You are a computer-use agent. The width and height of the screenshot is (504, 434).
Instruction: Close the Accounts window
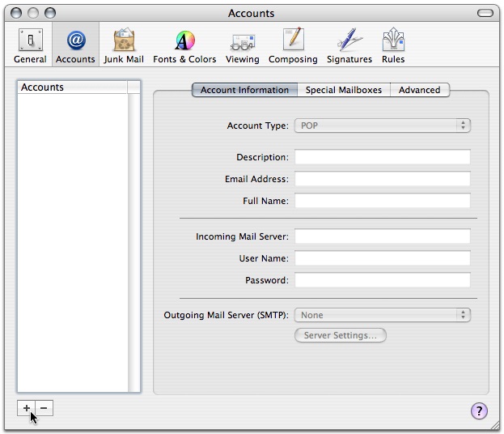click(x=16, y=13)
